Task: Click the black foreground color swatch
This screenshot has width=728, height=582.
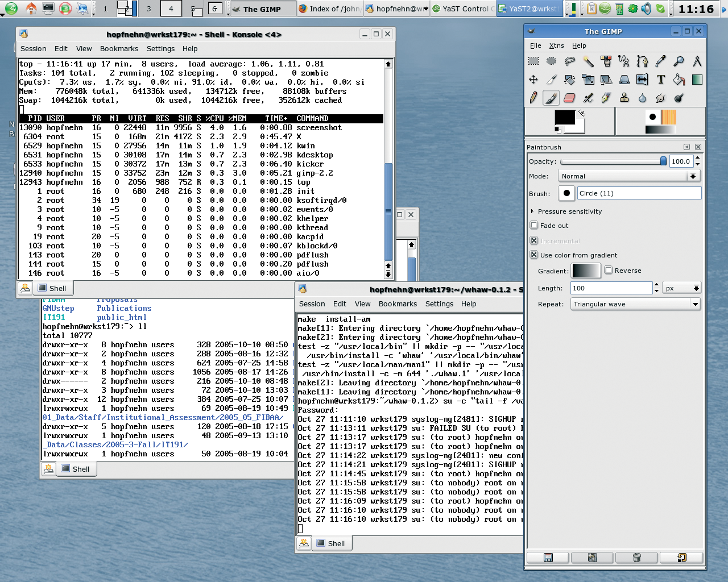Action: (x=564, y=118)
